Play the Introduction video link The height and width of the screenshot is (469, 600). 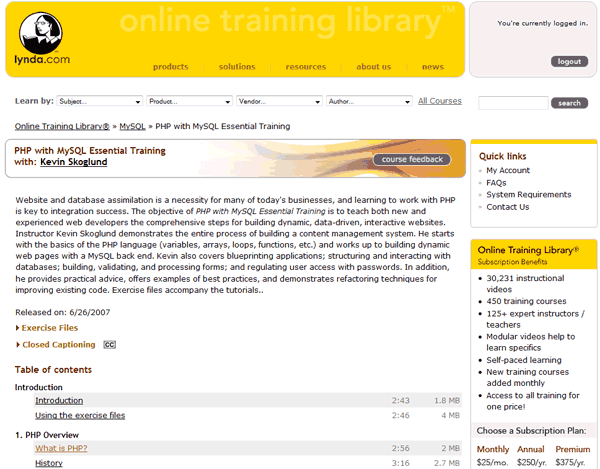coord(59,401)
